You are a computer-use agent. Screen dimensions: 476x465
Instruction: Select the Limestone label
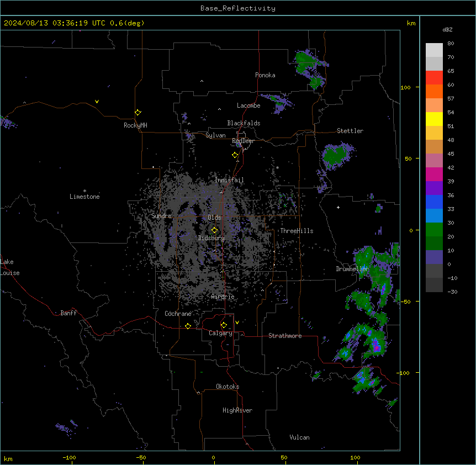(x=84, y=197)
